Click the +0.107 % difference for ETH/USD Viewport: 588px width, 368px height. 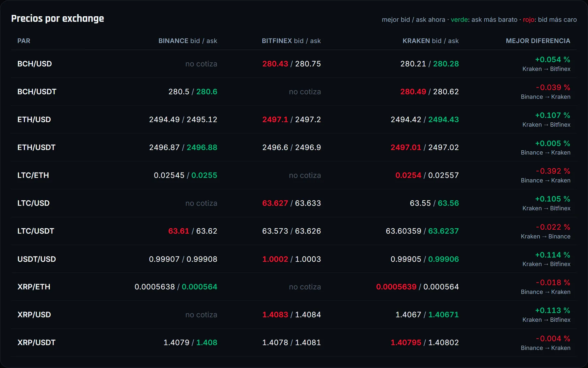[x=552, y=115]
